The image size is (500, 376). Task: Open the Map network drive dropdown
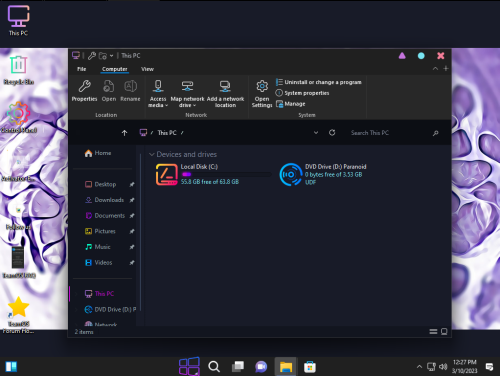coord(187,94)
